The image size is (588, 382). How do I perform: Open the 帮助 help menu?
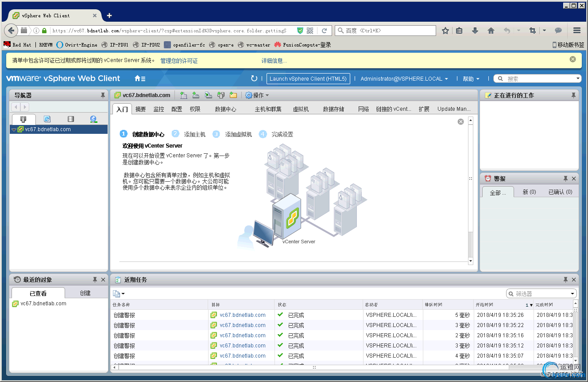tap(471, 79)
